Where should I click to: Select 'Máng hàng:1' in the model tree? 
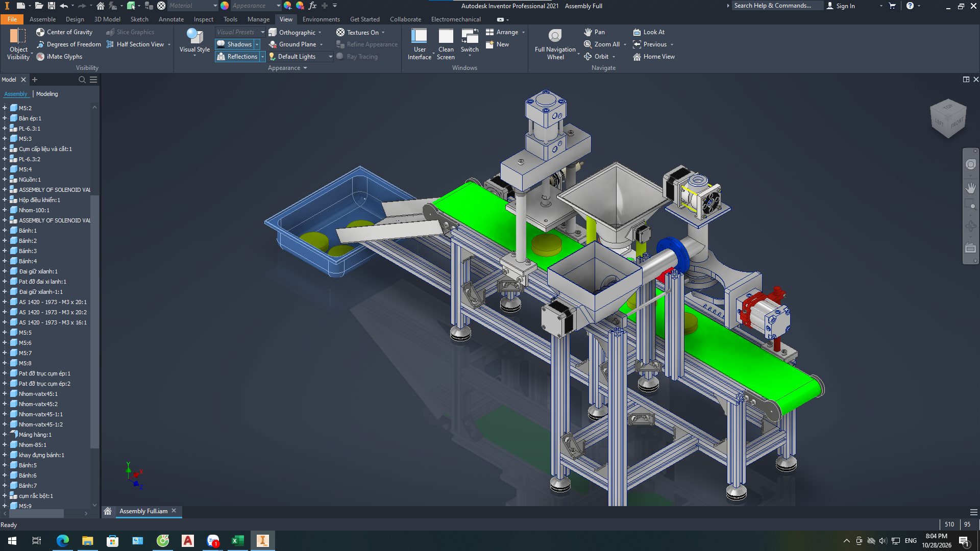coord(35,435)
